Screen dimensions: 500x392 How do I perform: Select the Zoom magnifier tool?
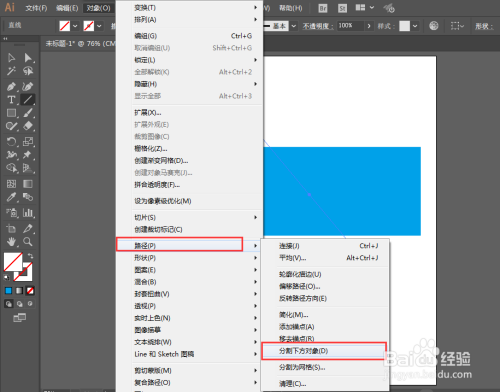point(28,242)
